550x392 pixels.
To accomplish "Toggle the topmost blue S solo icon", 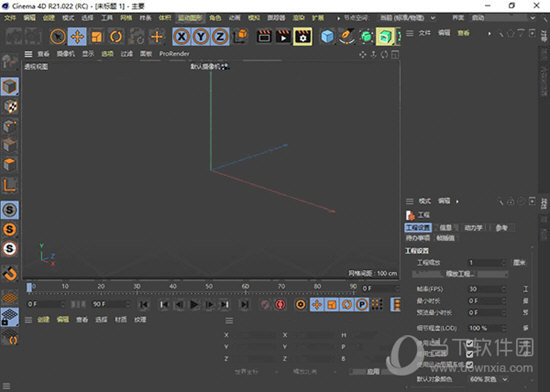I will 10,210.
